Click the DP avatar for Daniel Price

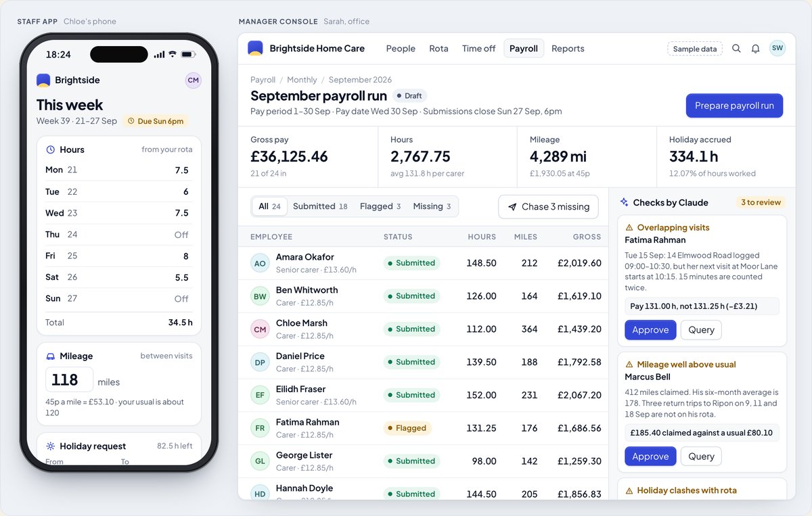pos(260,362)
